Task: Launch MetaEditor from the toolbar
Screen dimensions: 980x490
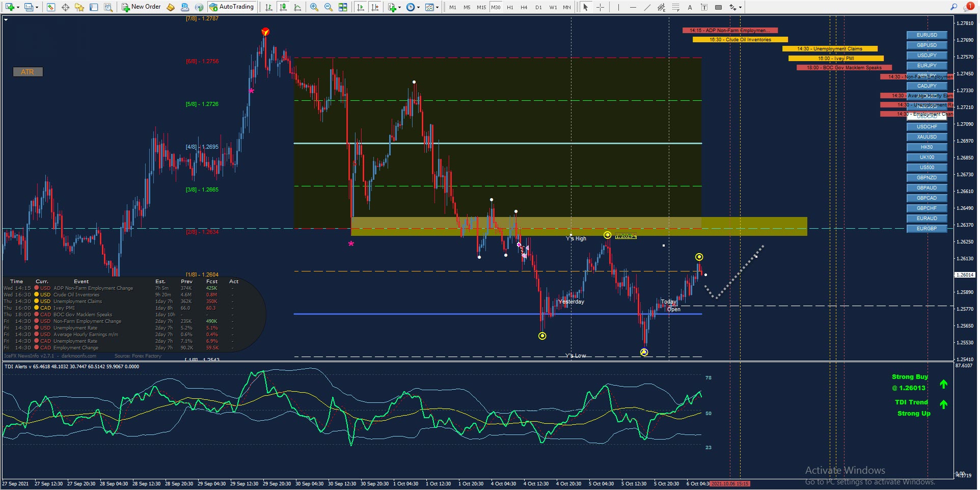Action: click(x=171, y=7)
